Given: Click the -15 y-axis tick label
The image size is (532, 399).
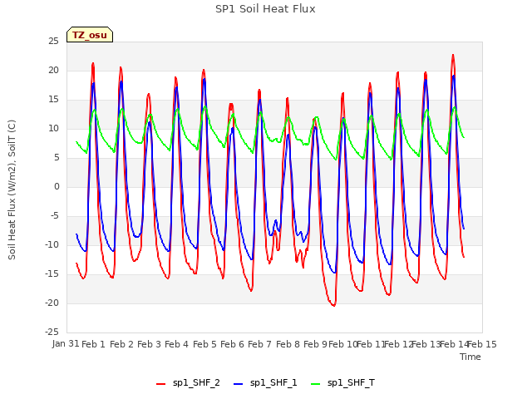Looking at the screenshot, I should [x=52, y=273].
